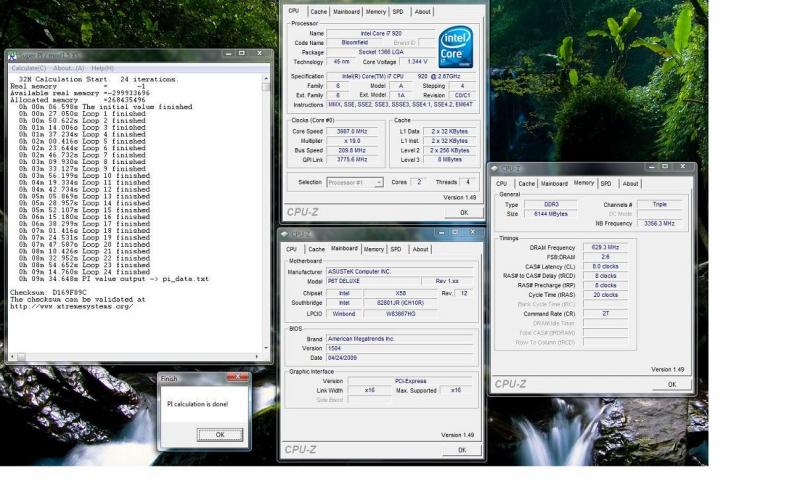Click the Super PI title bar icon
The height and width of the screenshot is (500, 800).
coord(12,56)
